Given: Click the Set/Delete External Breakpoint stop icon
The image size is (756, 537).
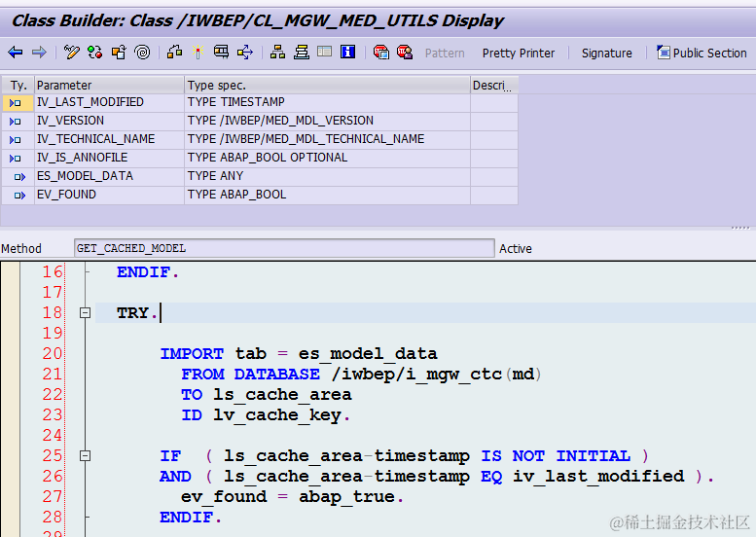Looking at the screenshot, I should pos(405,52).
